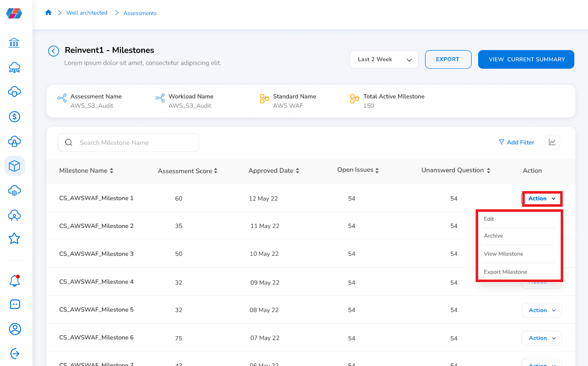
Task: Open the cloud gear sidebar icon
Action: (14, 191)
